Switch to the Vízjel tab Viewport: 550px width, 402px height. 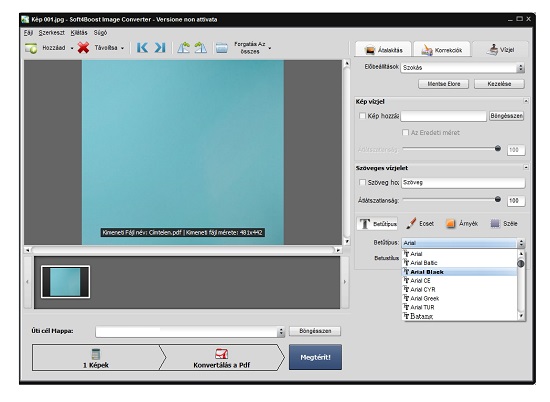(x=501, y=49)
